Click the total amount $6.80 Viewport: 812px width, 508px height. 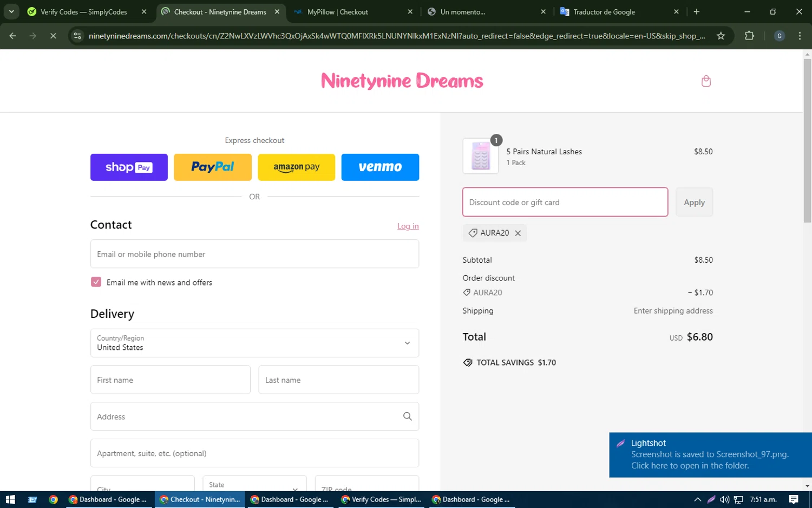point(699,337)
